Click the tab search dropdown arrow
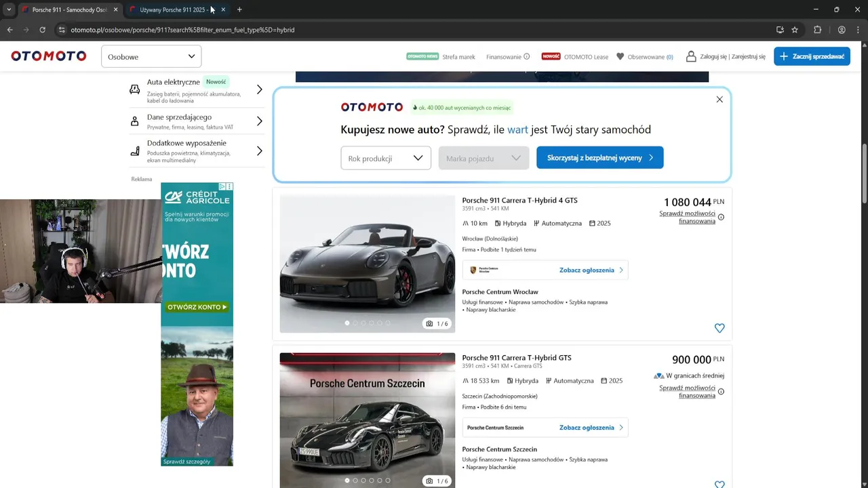The height and width of the screenshot is (488, 868). [9, 9]
